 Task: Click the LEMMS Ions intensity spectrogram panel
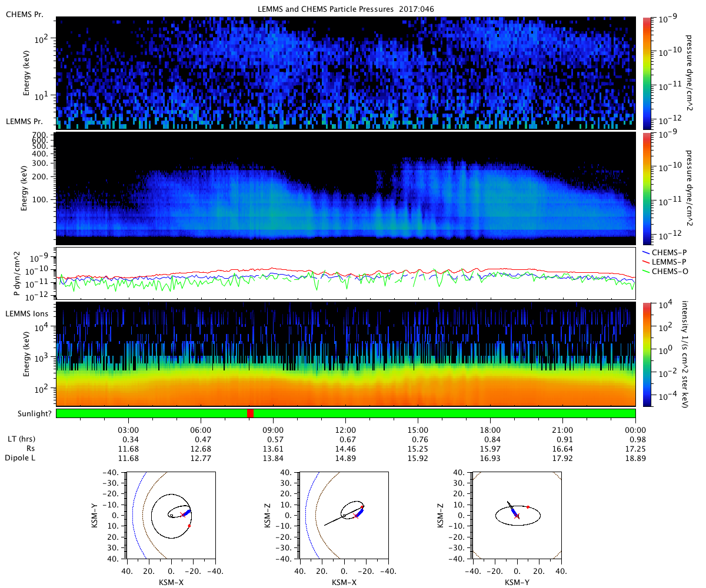pos(346,355)
